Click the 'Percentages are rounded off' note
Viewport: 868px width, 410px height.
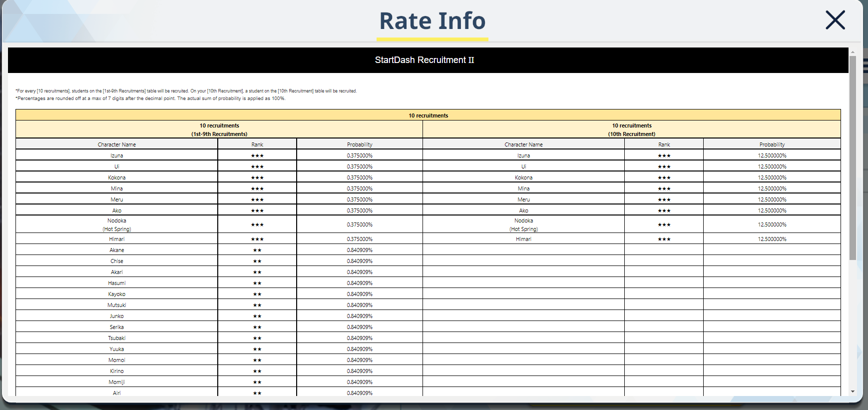click(151, 98)
